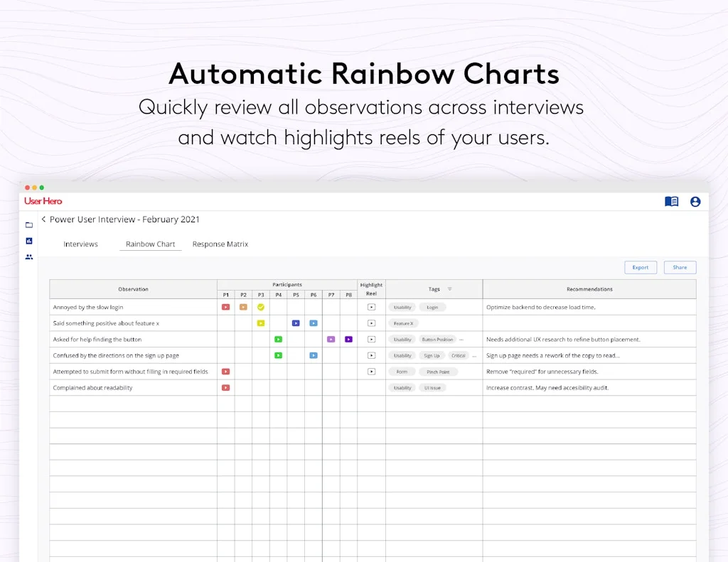Open the folder panel in the left sidebar

(x=28, y=225)
